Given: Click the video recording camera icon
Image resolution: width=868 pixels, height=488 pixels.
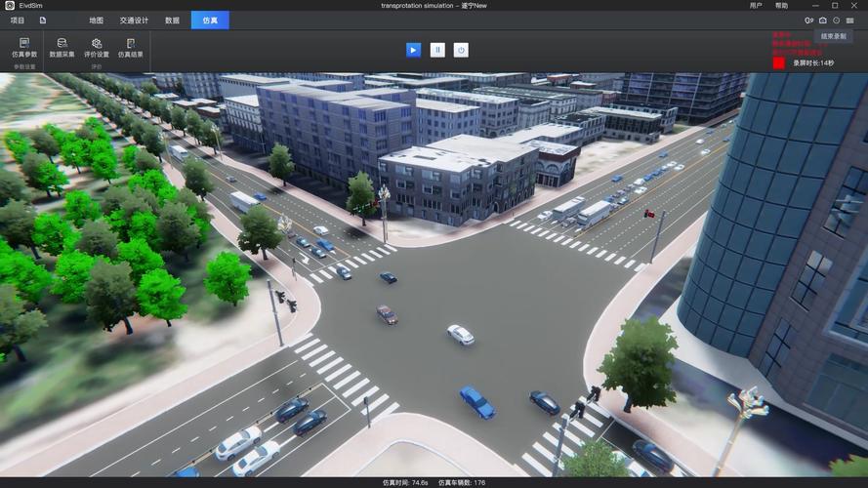Looking at the screenshot, I should tap(808, 20).
